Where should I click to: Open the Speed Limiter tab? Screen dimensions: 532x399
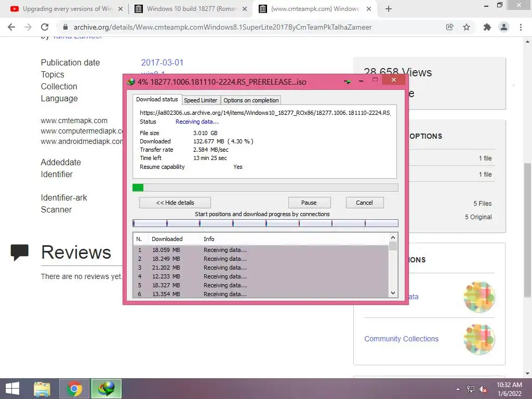pos(201,100)
